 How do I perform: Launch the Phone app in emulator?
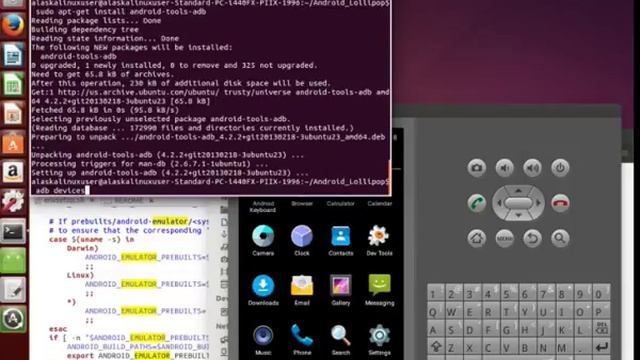[302, 340]
